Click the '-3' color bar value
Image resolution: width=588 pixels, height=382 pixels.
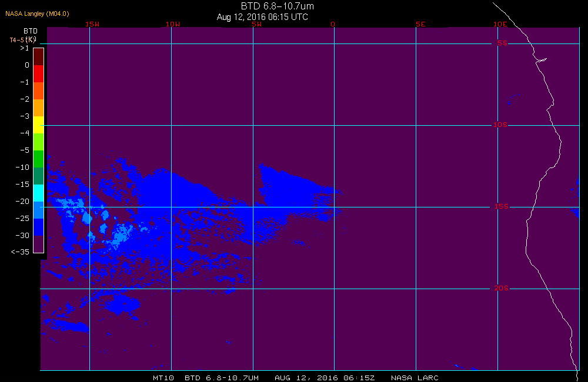pos(24,116)
